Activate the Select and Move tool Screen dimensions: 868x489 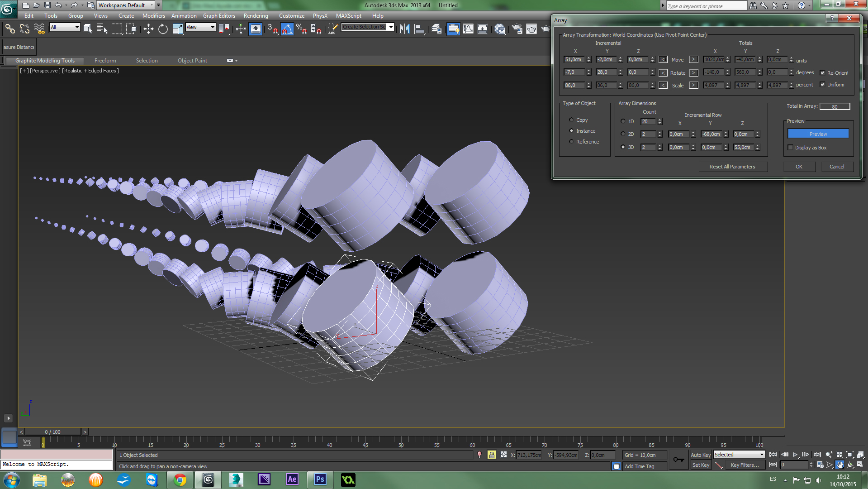tap(148, 29)
